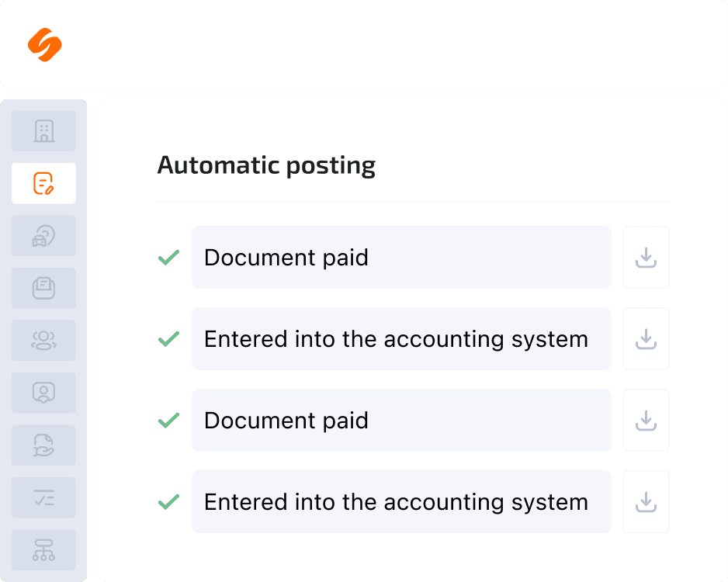Open the vehicle fleet sidebar icon
728x582 pixels.
43,236
